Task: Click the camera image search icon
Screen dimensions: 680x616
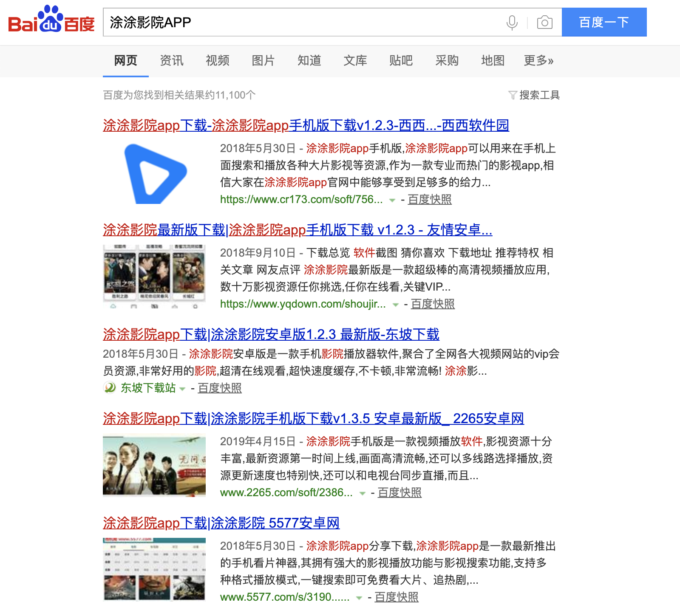Action: [x=544, y=23]
